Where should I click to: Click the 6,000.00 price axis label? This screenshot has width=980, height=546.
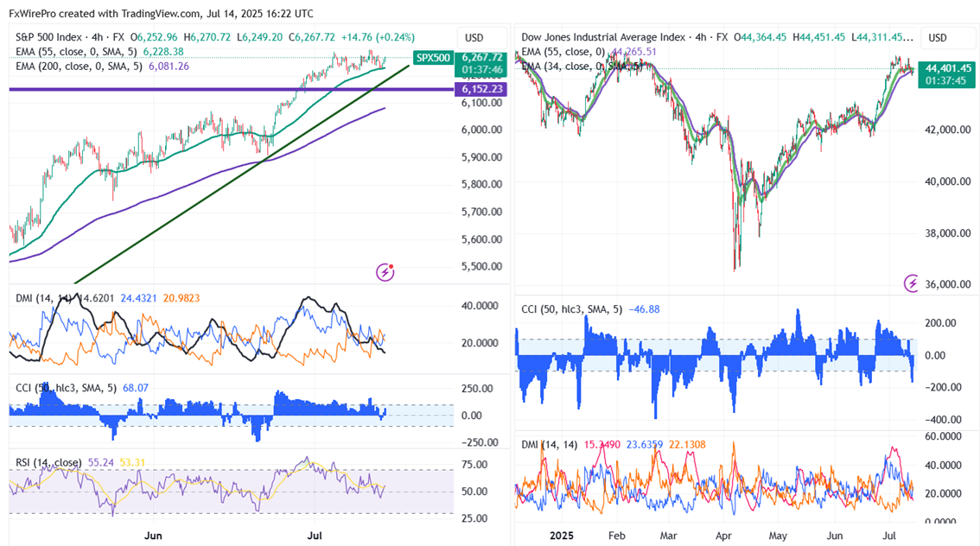pyautogui.click(x=482, y=130)
